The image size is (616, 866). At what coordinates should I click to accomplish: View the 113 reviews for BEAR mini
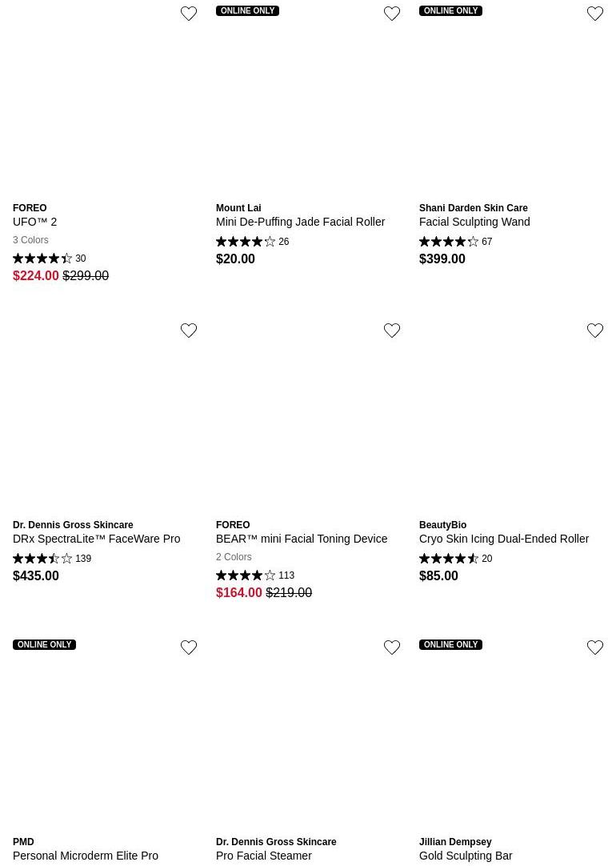pos(254,575)
